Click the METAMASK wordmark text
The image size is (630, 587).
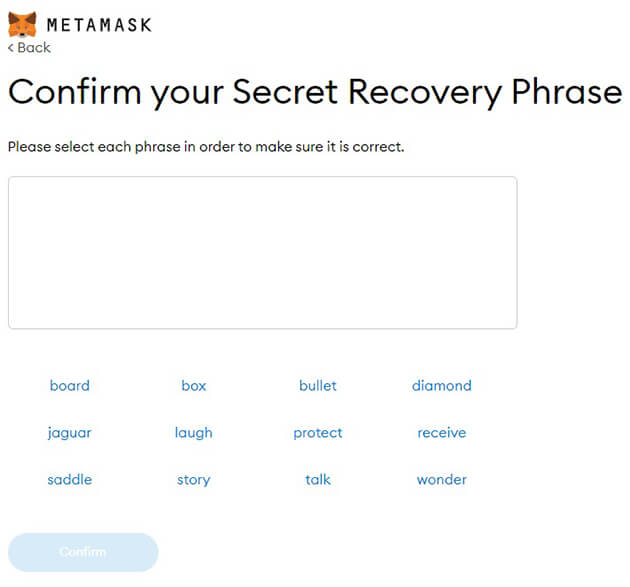coord(99,24)
